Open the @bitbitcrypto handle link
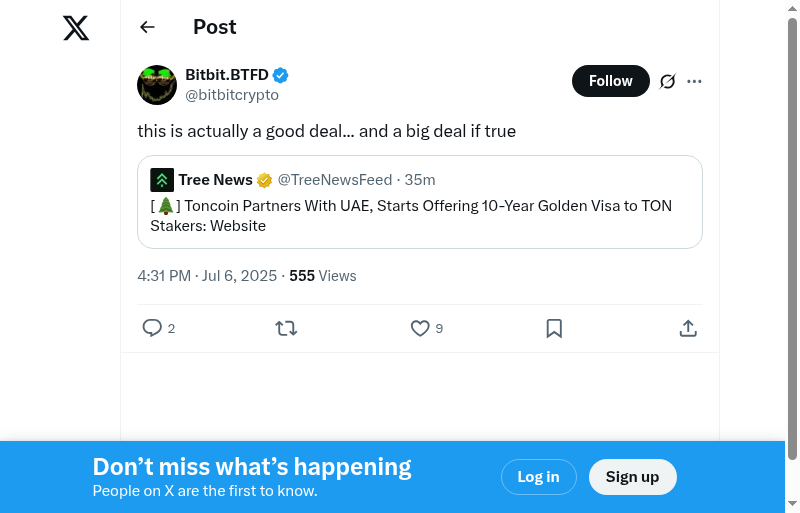800x513 pixels. click(232, 95)
